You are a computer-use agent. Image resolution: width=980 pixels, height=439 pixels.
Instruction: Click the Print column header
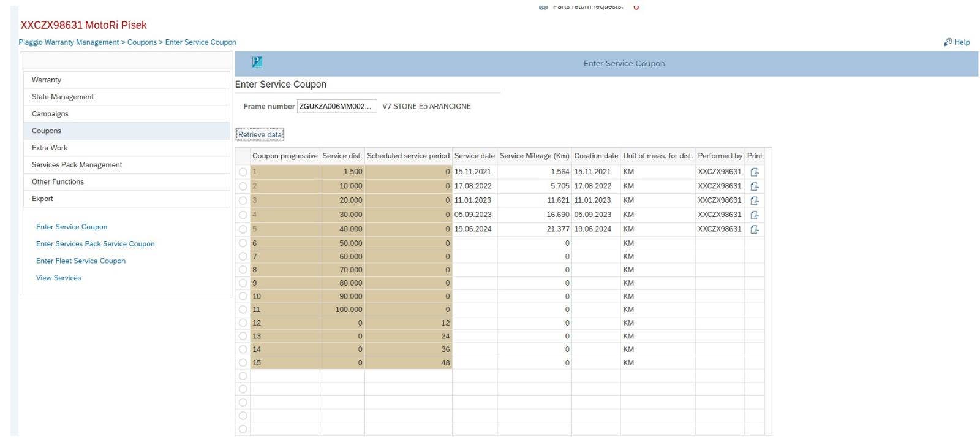[755, 156]
